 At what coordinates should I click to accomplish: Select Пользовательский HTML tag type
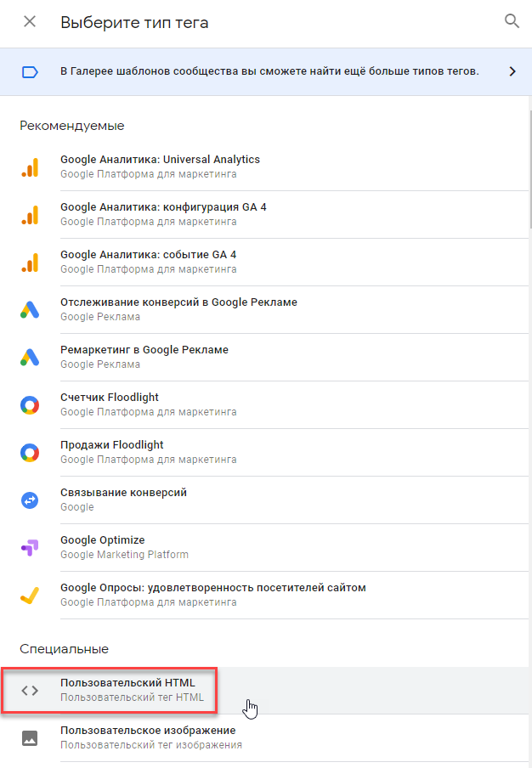(264, 690)
